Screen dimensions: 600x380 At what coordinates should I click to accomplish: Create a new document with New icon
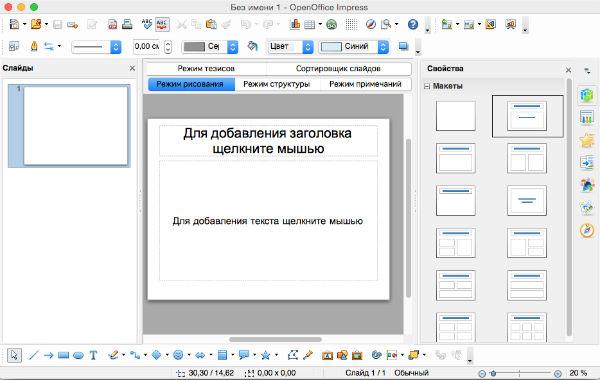tap(14, 24)
